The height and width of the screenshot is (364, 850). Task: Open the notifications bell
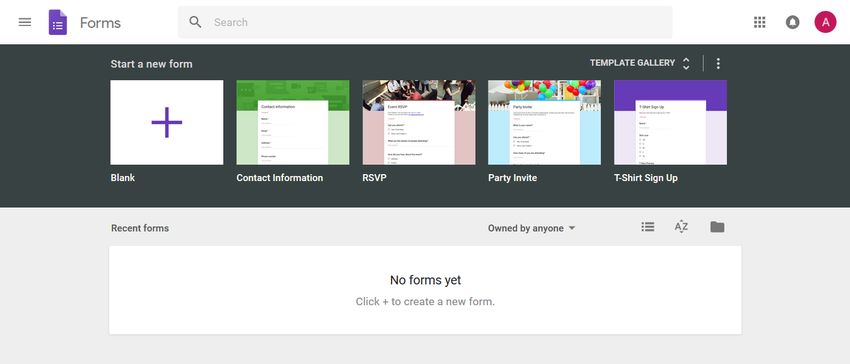click(x=793, y=22)
